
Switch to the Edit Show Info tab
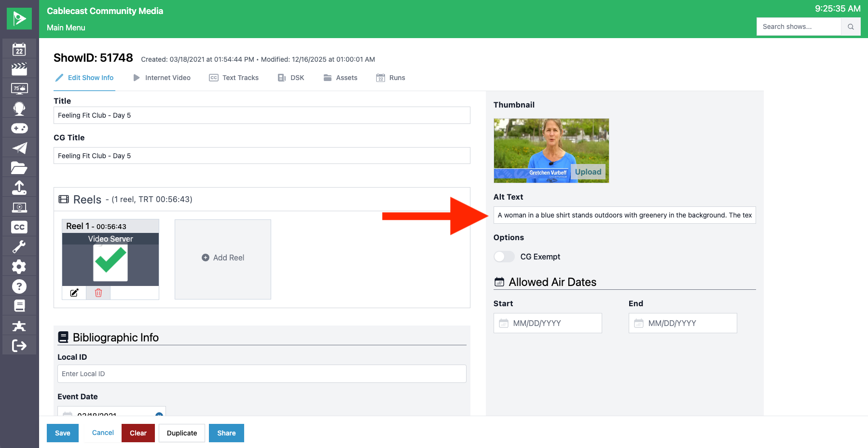pos(84,78)
